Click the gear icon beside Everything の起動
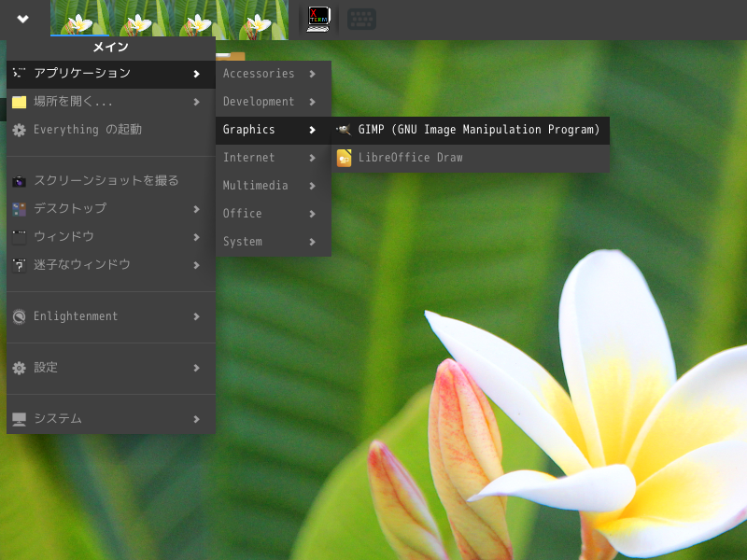This screenshot has width=747, height=560. pos(19,130)
